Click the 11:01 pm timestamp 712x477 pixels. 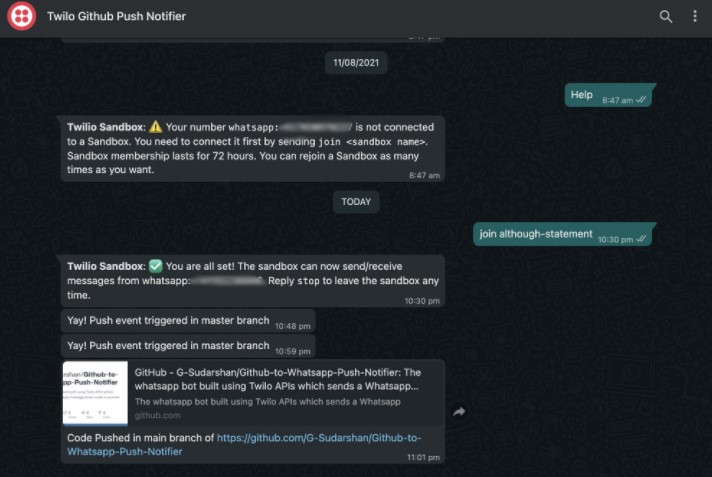click(423, 457)
